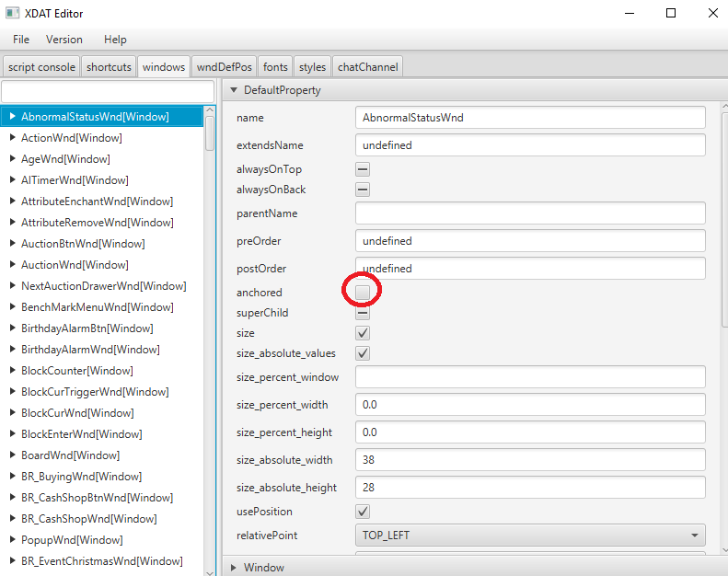Click the postOrder input field
The width and height of the screenshot is (728, 576).
pos(530,269)
